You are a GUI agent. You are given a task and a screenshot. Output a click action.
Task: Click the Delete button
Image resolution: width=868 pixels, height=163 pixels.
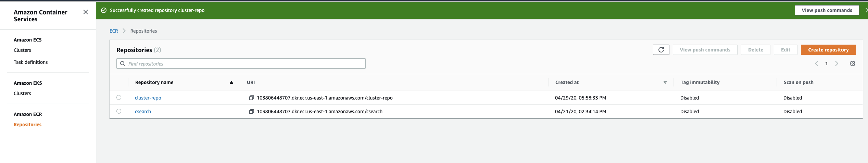point(755,50)
